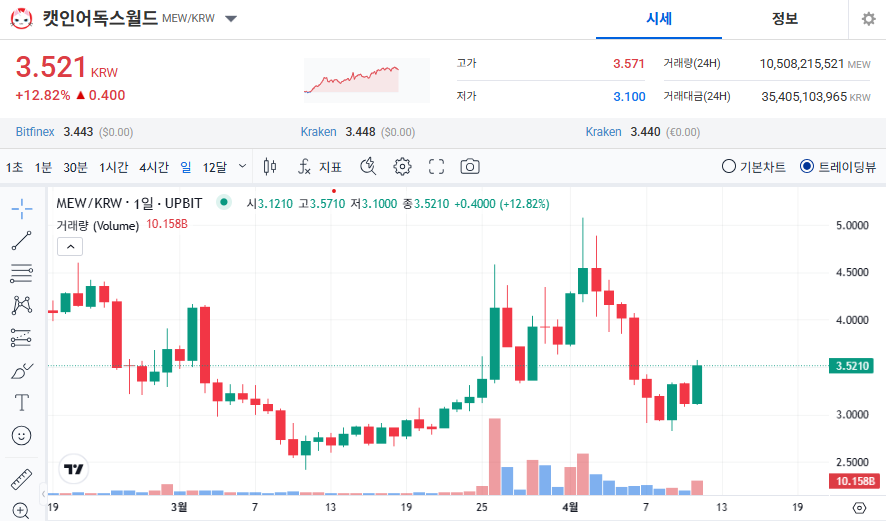This screenshot has height=521, width=886.
Task: Select the trend line drawing tool
Action: point(21,241)
